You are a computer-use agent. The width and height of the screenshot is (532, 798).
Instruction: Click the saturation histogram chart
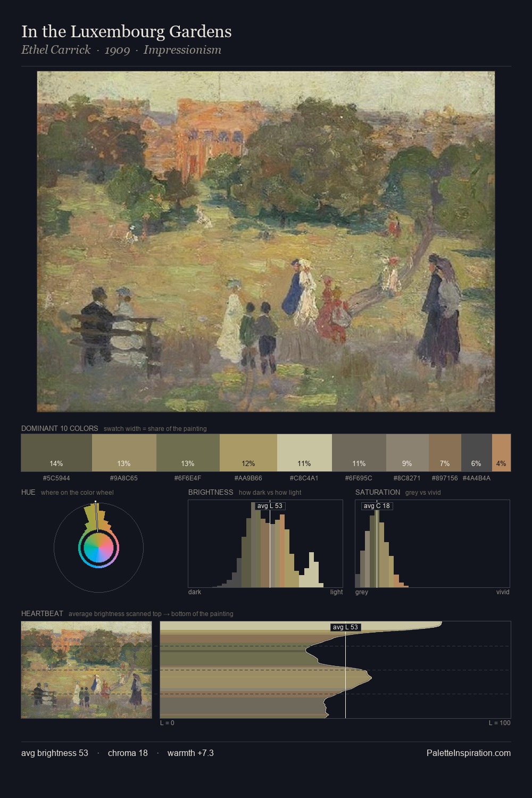coord(433,544)
